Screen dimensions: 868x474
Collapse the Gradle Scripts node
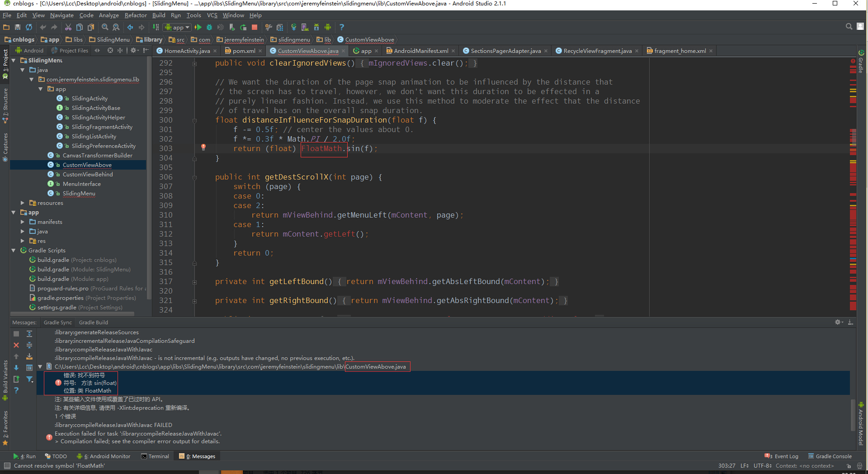coord(14,251)
